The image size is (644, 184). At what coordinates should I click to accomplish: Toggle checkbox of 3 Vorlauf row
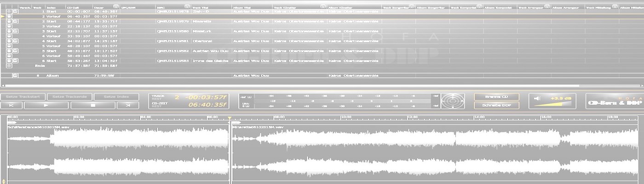point(9,26)
